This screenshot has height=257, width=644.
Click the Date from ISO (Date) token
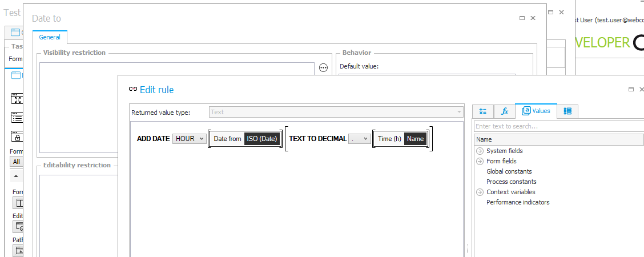point(245,139)
